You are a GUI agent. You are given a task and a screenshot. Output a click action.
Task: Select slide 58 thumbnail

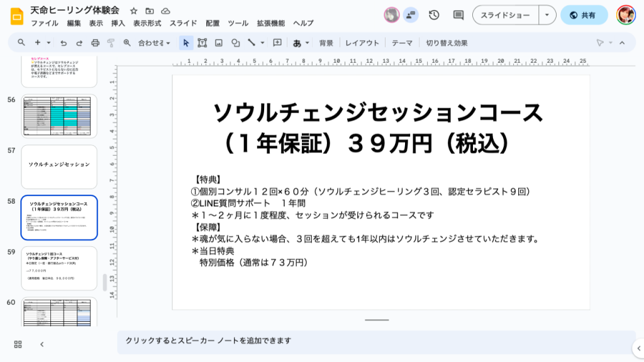point(59,217)
